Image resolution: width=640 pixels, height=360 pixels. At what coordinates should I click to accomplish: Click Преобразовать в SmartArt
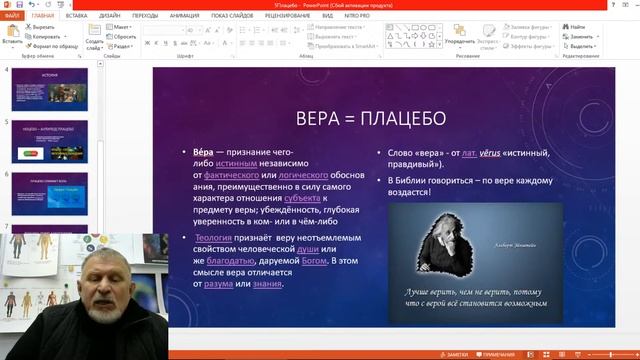pos(342,46)
